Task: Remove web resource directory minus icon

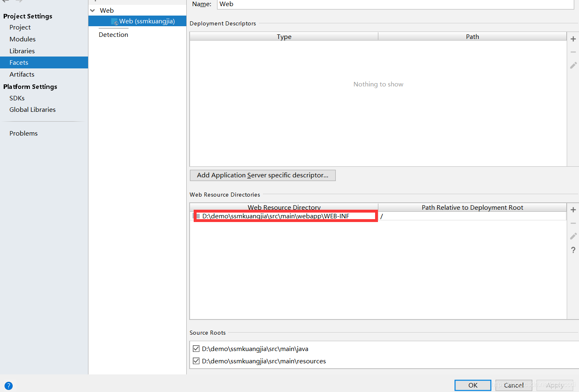Action: point(573,223)
